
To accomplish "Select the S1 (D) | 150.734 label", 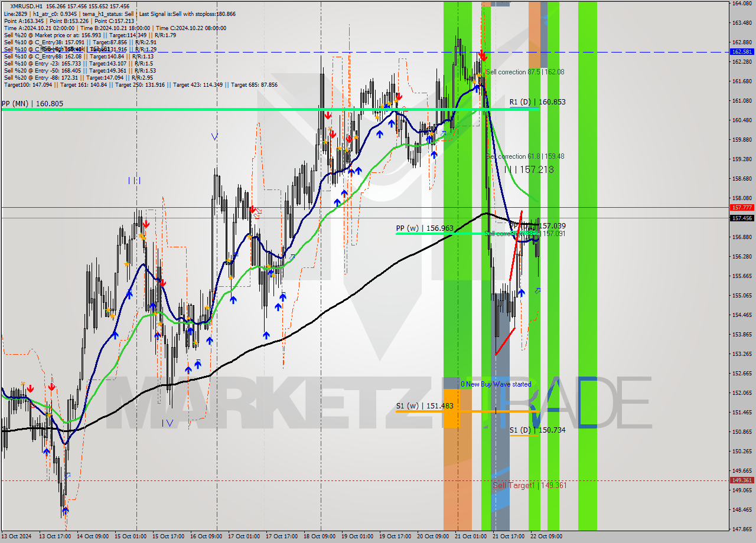I will (x=537, y=430).
